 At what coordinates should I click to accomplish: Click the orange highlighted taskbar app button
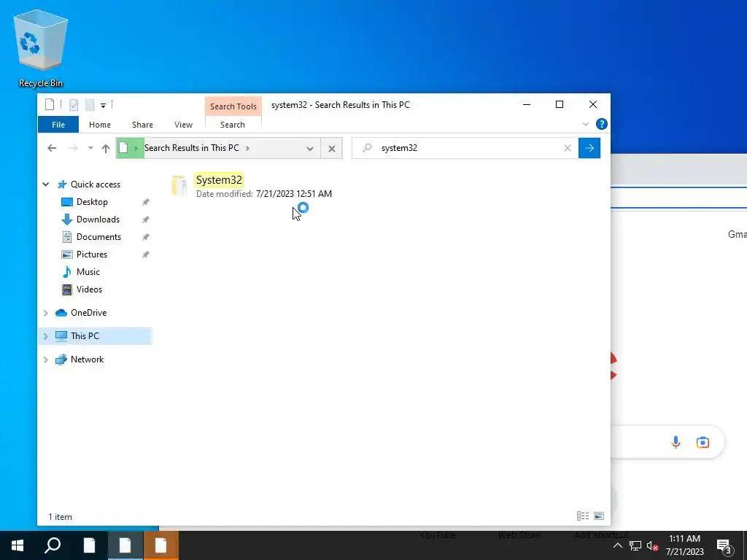tap(160, 545)
